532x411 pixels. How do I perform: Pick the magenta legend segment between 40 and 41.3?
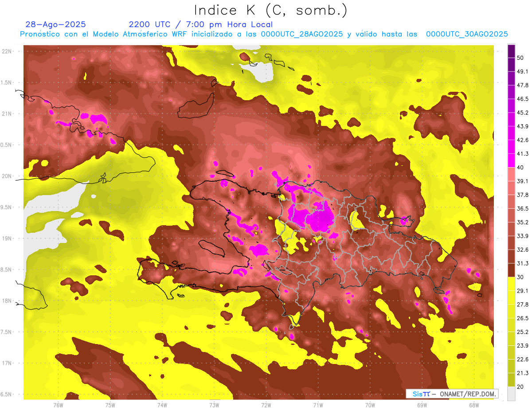(511, 160)
